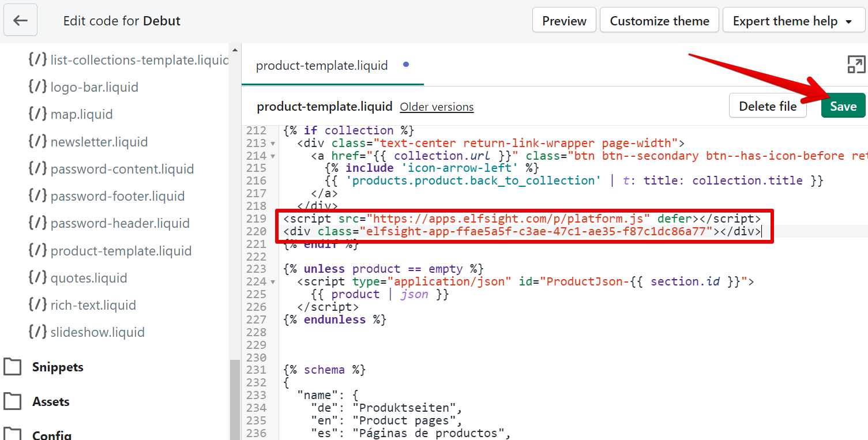Screen dimensions: 868x440
Task: Open the Config folder icon
Action: [x=13, y=434]
